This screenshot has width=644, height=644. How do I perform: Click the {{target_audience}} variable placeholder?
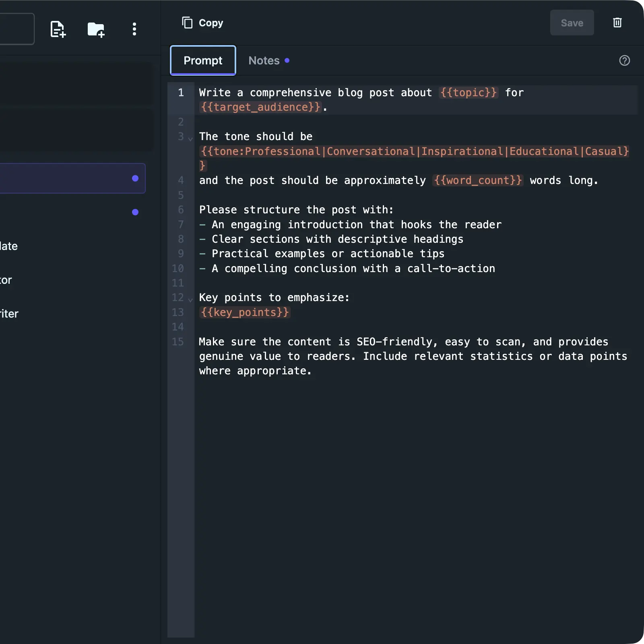pos(261,107)
